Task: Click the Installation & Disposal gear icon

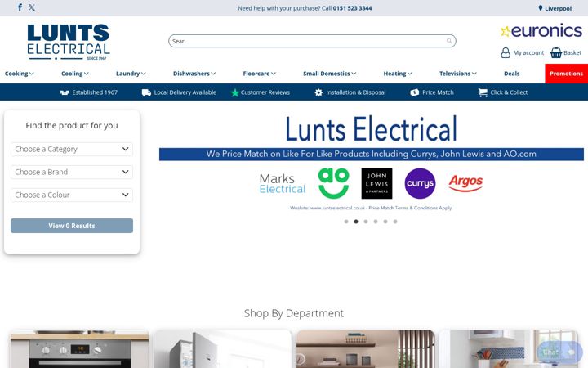Action: pos(318,92)
